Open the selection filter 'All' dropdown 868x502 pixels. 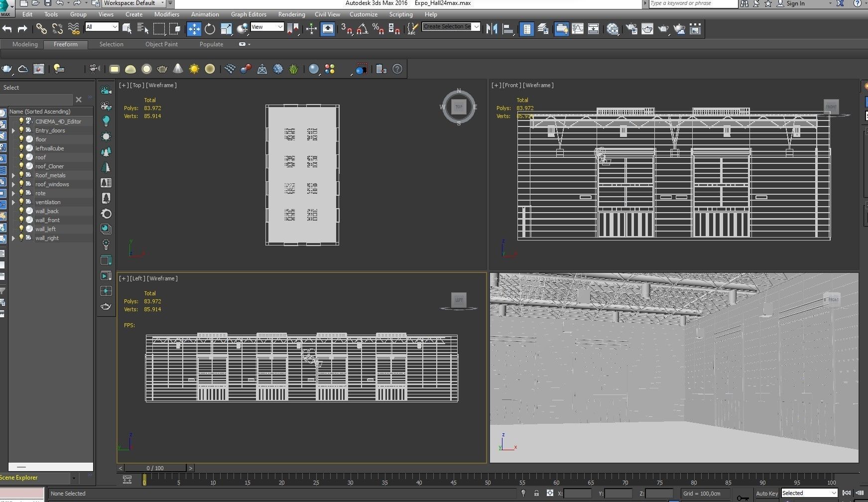tap(102, 27)
